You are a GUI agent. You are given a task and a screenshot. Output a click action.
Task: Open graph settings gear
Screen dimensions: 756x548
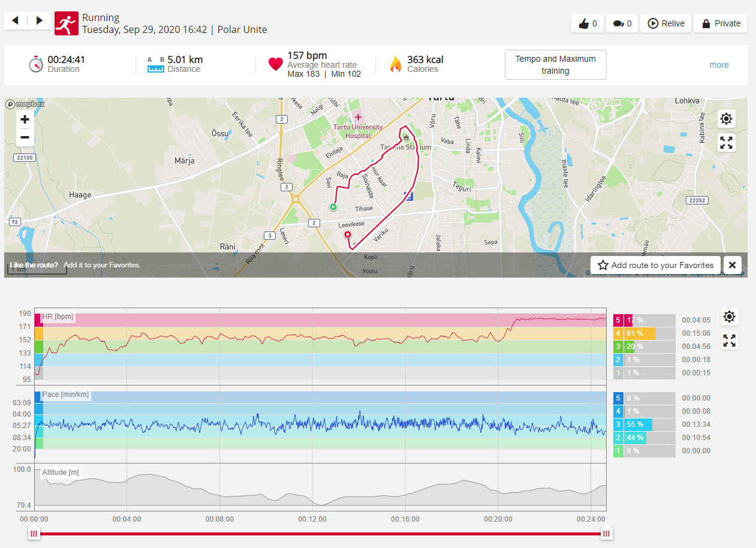(x=729, y=317)
